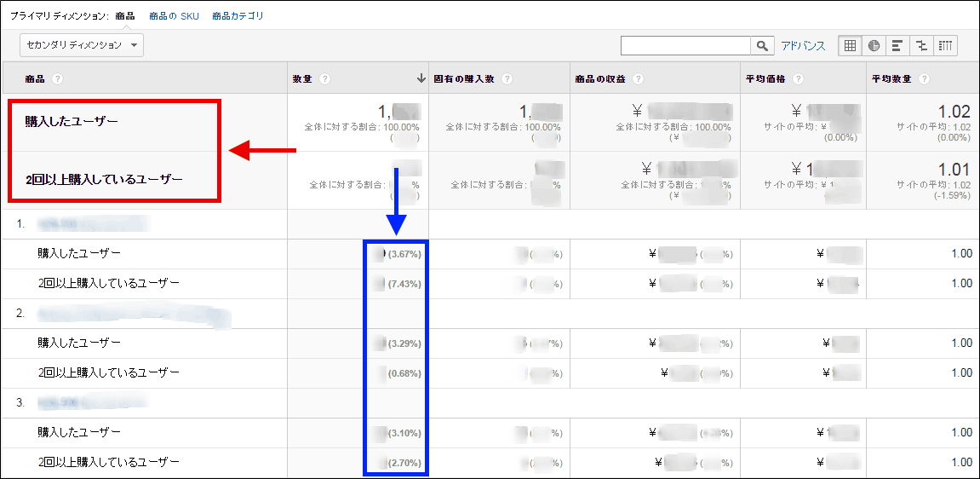Select the horizontal bar performance view icon

coord(897,46)
